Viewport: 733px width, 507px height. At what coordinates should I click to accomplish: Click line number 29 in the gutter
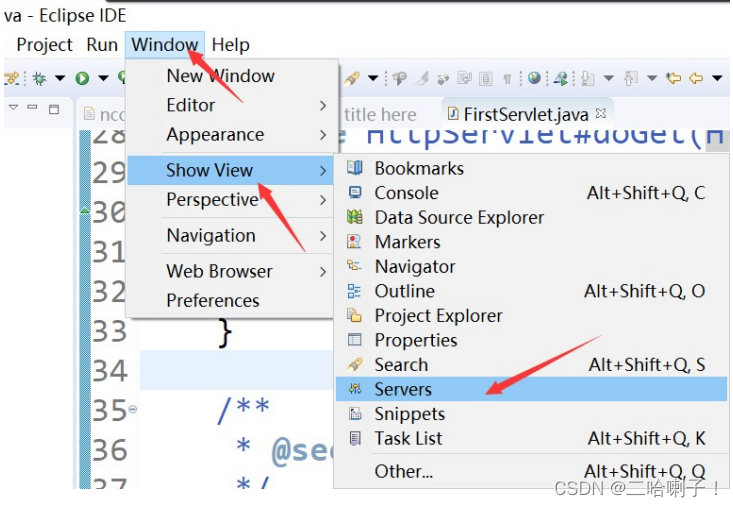(109, 173)
